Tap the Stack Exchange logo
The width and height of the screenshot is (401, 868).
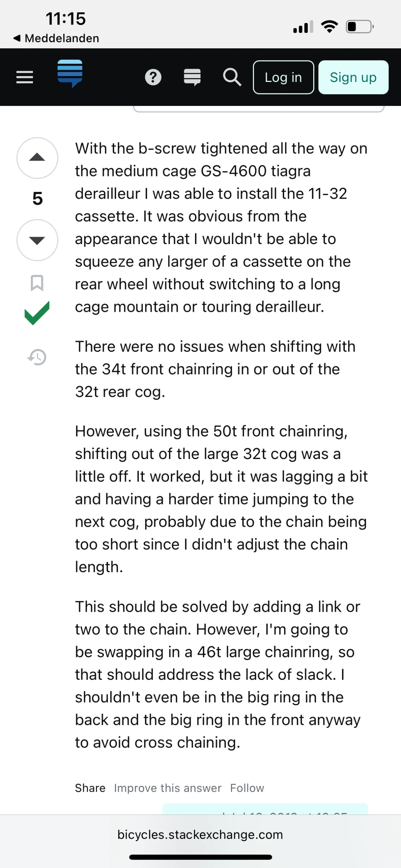tap(70, 73)
